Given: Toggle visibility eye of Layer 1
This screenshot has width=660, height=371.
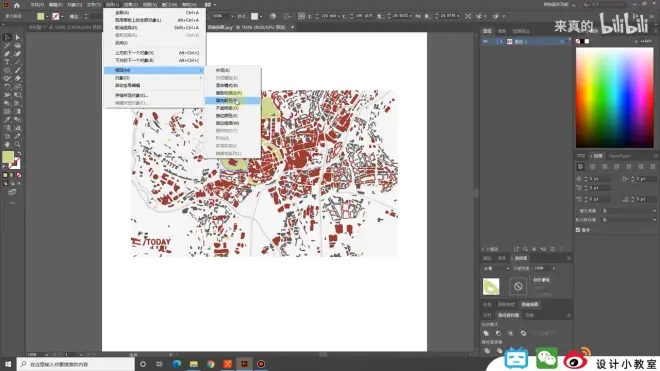Looking at the screenshot, I should click(485, 42).
